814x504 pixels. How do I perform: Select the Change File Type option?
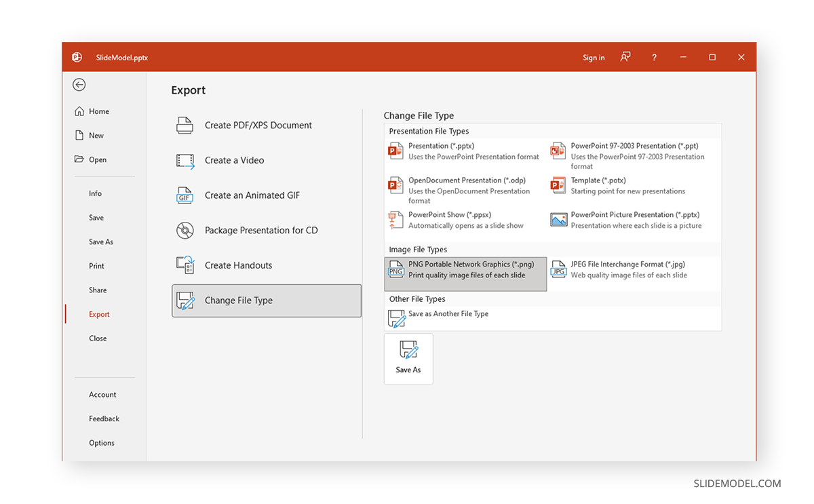click(x=267, y=301)
